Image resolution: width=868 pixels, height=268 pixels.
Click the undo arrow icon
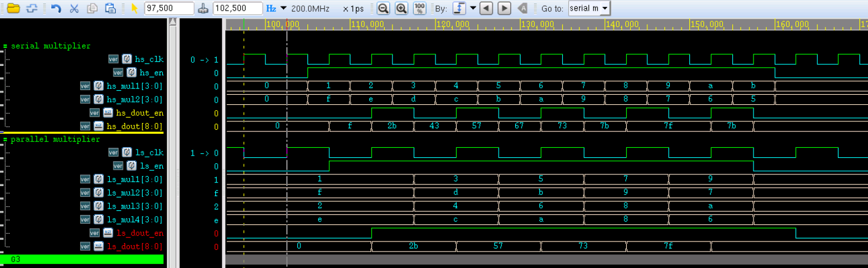coord(56,8)
